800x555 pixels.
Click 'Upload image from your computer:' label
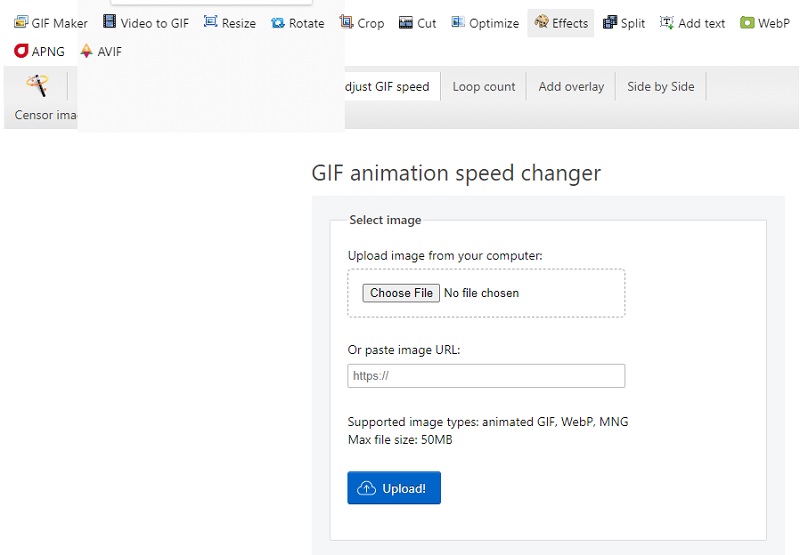point(445,256)
